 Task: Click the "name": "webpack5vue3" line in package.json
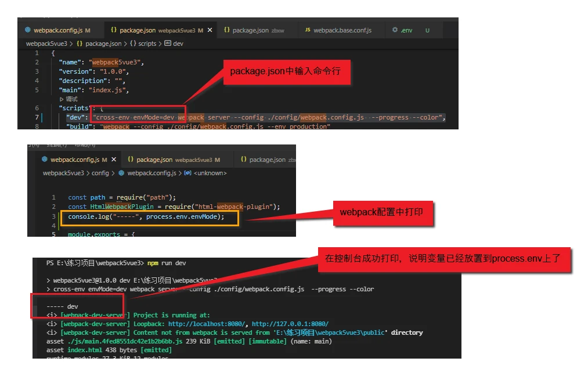tap(101, 62)
